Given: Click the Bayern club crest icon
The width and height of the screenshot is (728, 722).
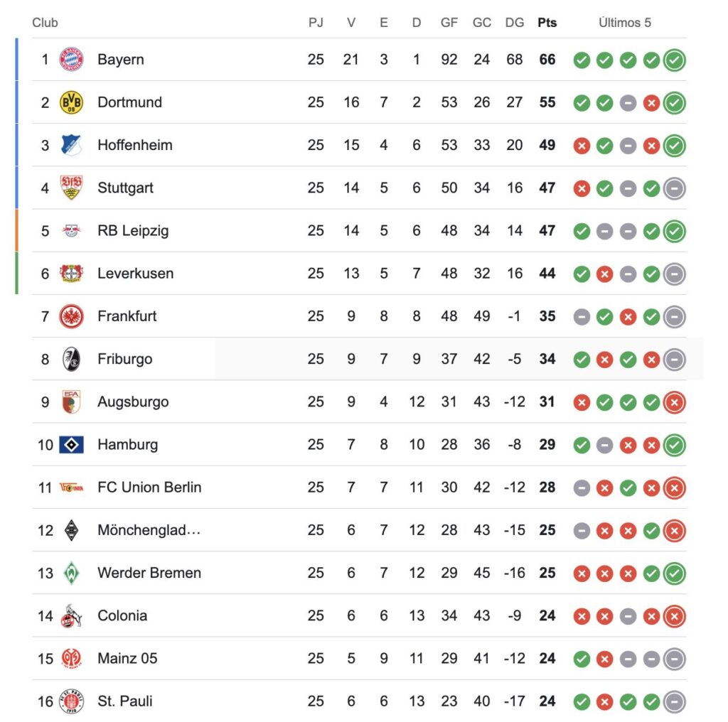Looking at the screenshot, I should [x=71, y=60].
